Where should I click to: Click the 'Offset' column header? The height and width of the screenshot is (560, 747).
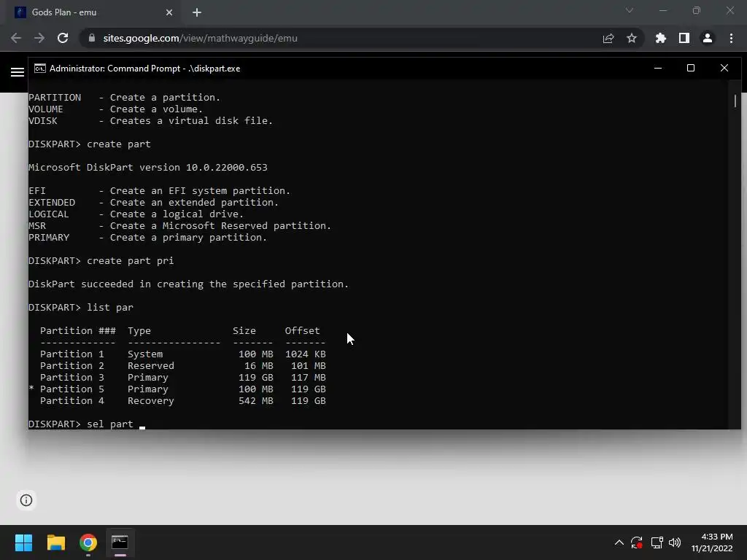(x=302, y=330)
